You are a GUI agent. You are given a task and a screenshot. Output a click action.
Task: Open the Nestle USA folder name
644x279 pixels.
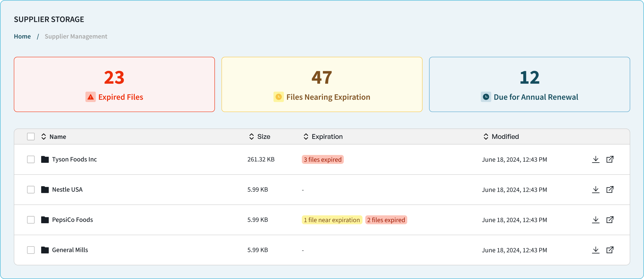pos(67,190)
